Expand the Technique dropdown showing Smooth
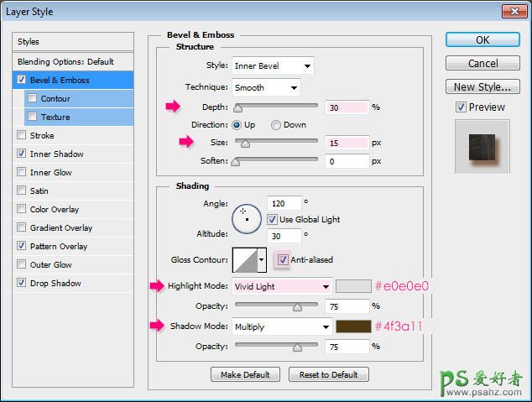Screen dimensions: 532x402 click(266, 87)
